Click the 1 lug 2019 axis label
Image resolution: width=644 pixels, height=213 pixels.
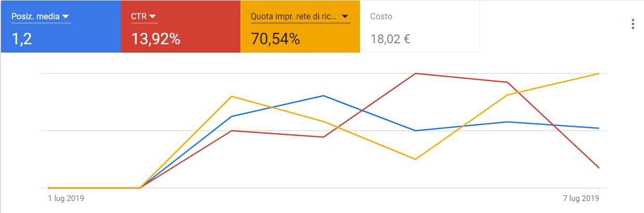[x=66, y=198]
